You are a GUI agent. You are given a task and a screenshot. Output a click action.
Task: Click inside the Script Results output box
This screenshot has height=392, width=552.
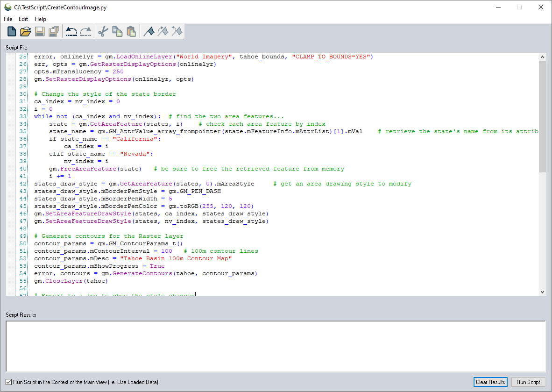click(276, 346)
